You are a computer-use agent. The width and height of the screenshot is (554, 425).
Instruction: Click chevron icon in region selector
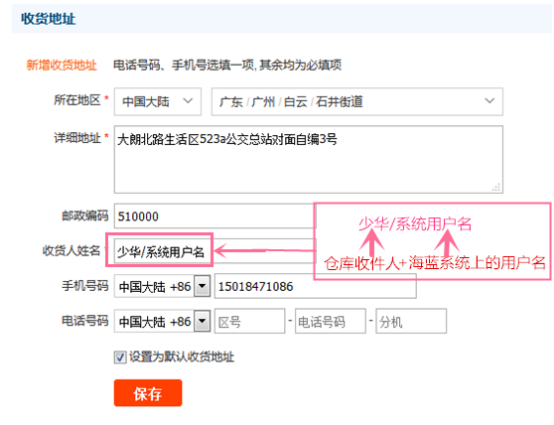(489, 101)
